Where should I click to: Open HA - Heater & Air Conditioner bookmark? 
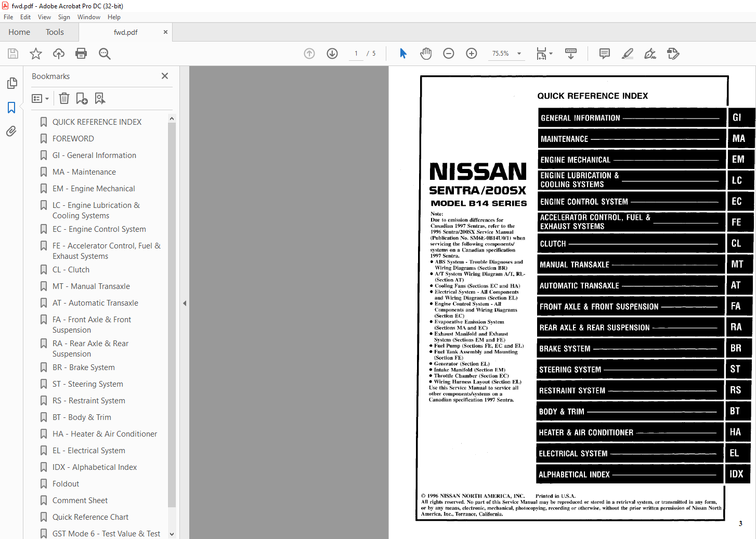point(105,434)
